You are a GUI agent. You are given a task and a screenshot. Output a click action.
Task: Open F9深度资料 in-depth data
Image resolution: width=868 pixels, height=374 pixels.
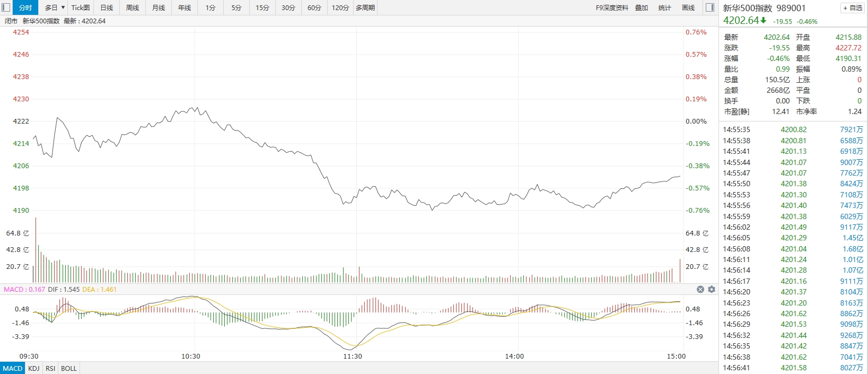[x=612, y=7]
